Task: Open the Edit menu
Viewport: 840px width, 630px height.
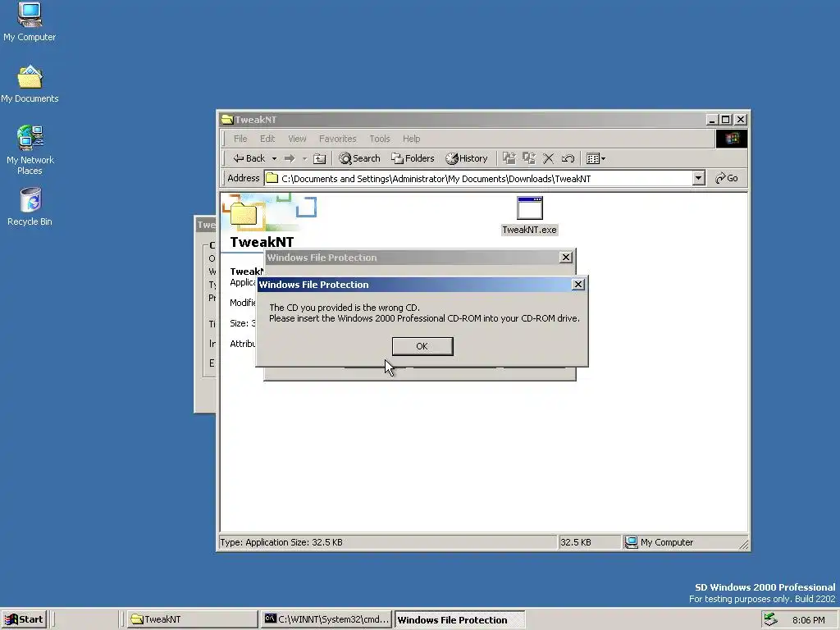Action: coord(267,139)
